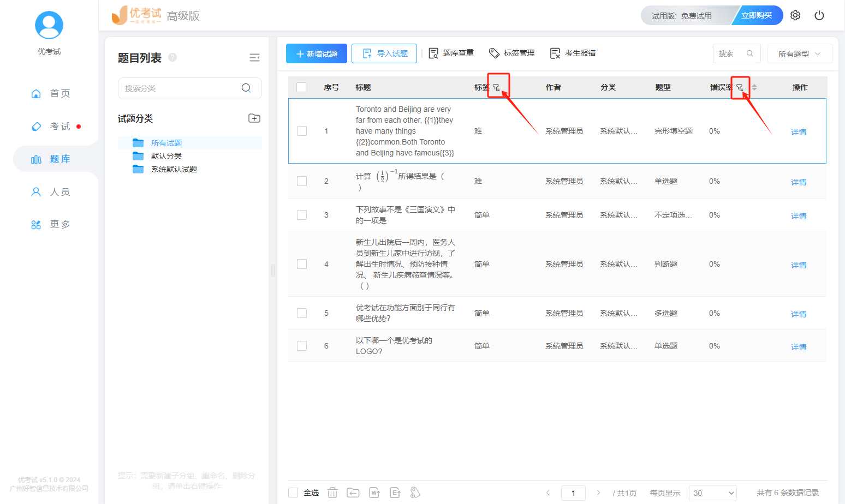The image size is (845, 504).
Task: Click the category search magnifier icon
Action: [x=246, y=88]
